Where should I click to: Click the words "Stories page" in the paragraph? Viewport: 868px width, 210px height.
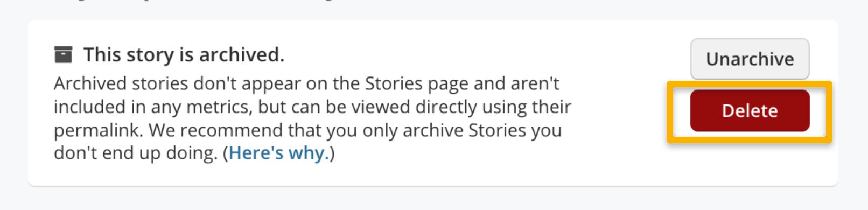pos(414,84)
